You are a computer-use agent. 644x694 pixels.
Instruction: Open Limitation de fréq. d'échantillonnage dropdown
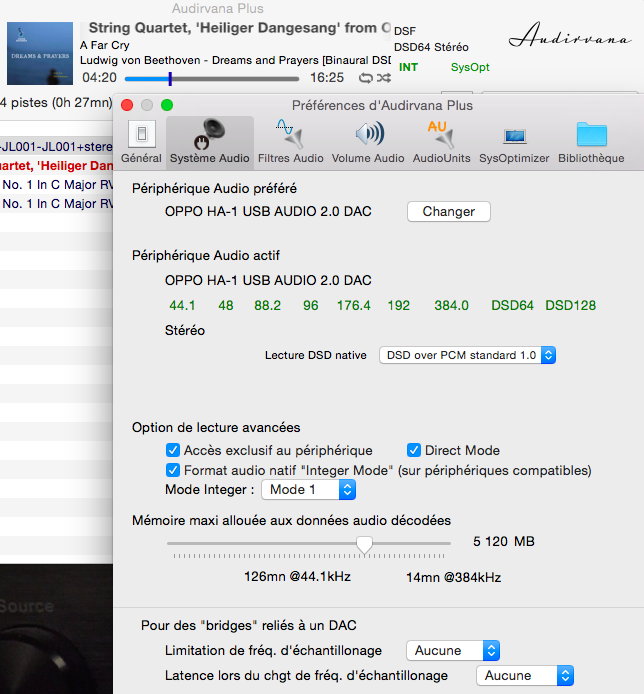(x=453, y=651)
